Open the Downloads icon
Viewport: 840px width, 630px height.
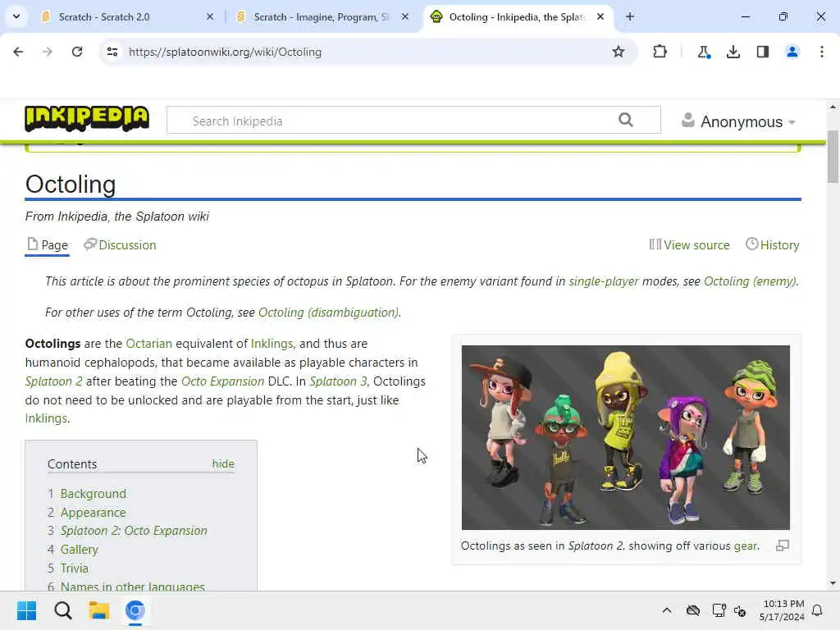point(733,52)
